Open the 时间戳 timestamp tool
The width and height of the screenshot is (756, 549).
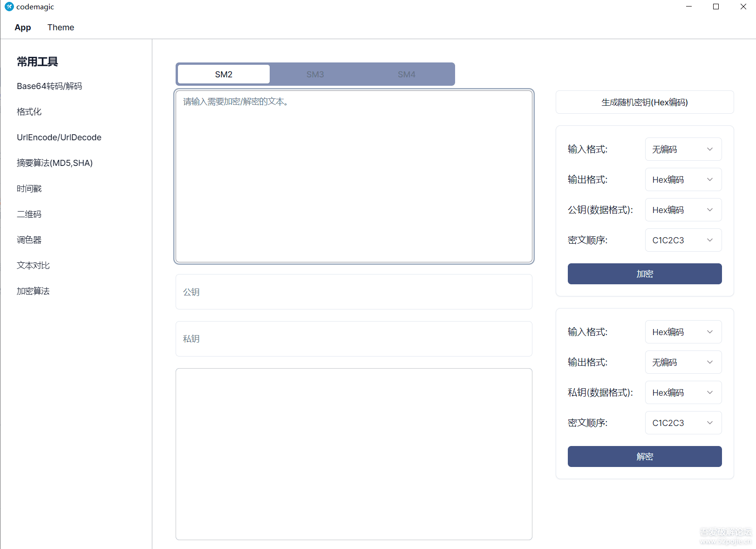pos(29,188)
